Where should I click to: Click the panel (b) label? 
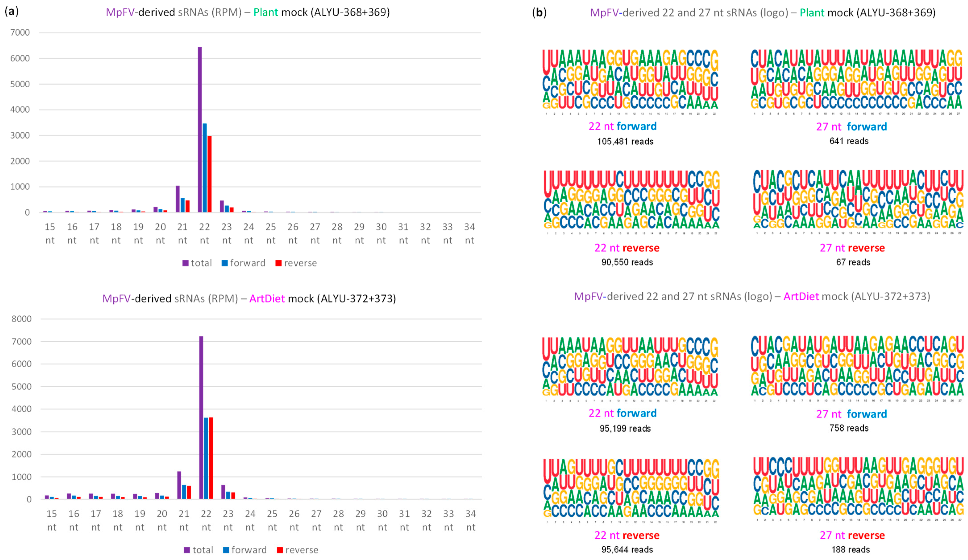(x=539, y=13)
